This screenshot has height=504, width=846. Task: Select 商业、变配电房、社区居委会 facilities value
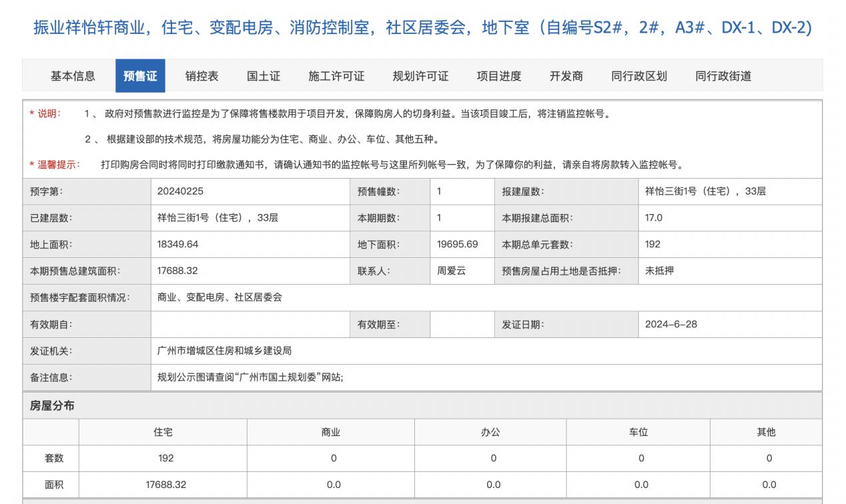pyautogui.click(x=220, y=298)
